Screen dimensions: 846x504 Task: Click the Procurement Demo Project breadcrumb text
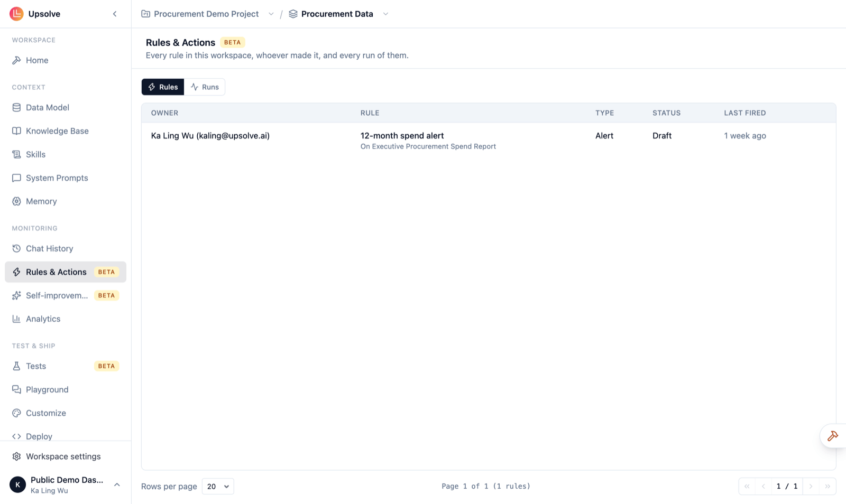206,14
